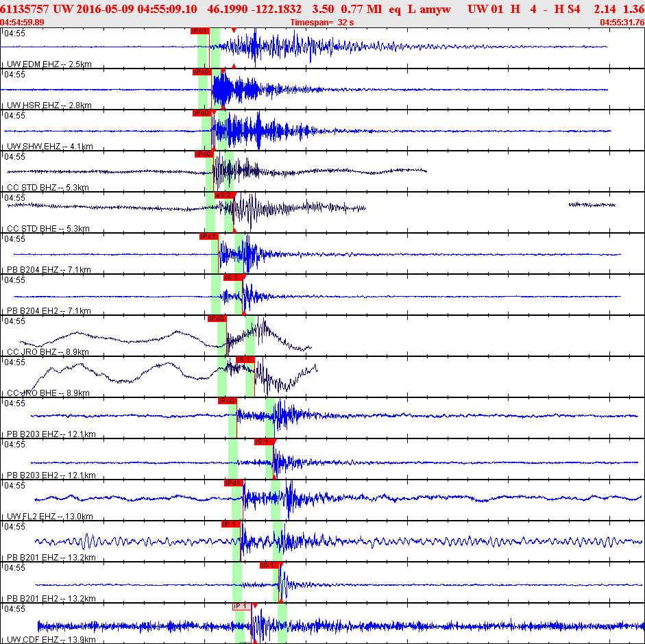Select iS 1 pick flag on CC JRO BHE
645x644 pixels.
pos(245,360)
